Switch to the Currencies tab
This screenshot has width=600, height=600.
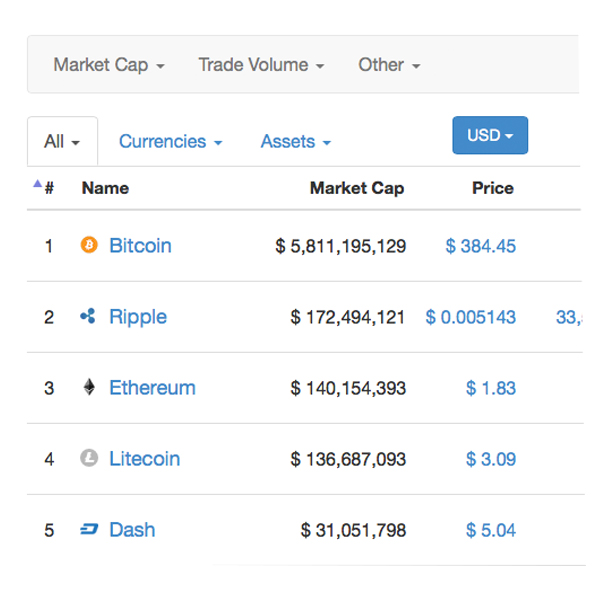pyautogui.click(x=170, y=142)
